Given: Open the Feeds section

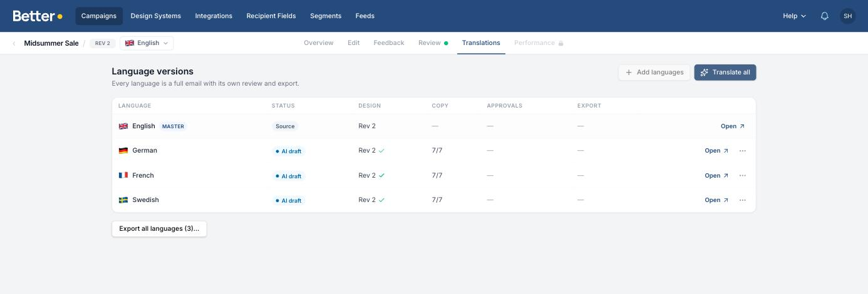Looking at the screenshot, I should pyautogui.click(x=365, y=16).
